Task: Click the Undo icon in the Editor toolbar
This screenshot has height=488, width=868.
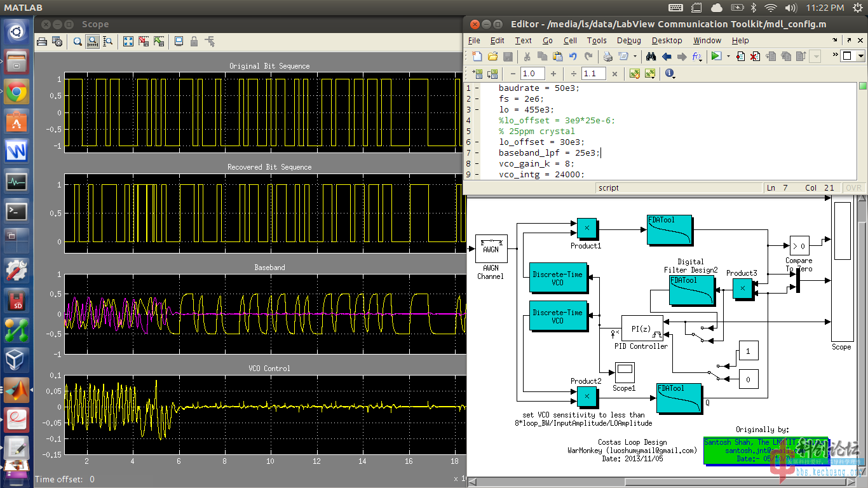Action: click(573, 57)
